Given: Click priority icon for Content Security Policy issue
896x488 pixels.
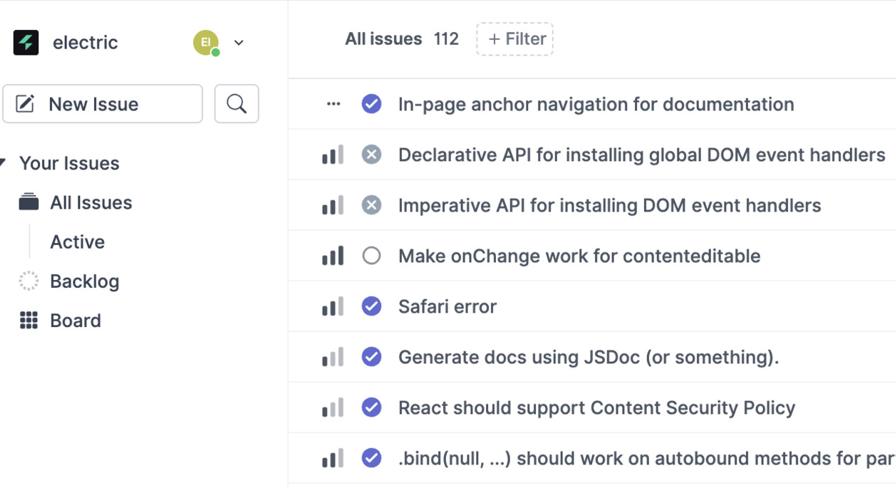Looking at the screenshot, I should pyautogui.click(x=333, y=408).
